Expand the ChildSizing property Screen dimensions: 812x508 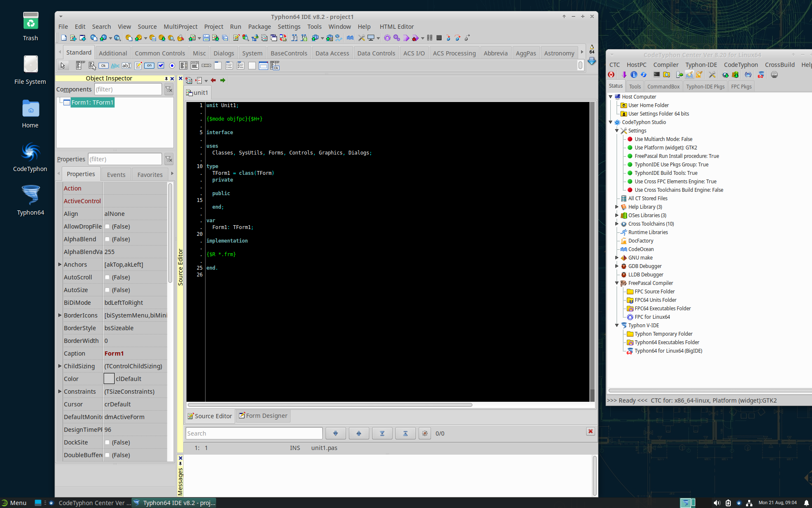click(x=60, y=366)
